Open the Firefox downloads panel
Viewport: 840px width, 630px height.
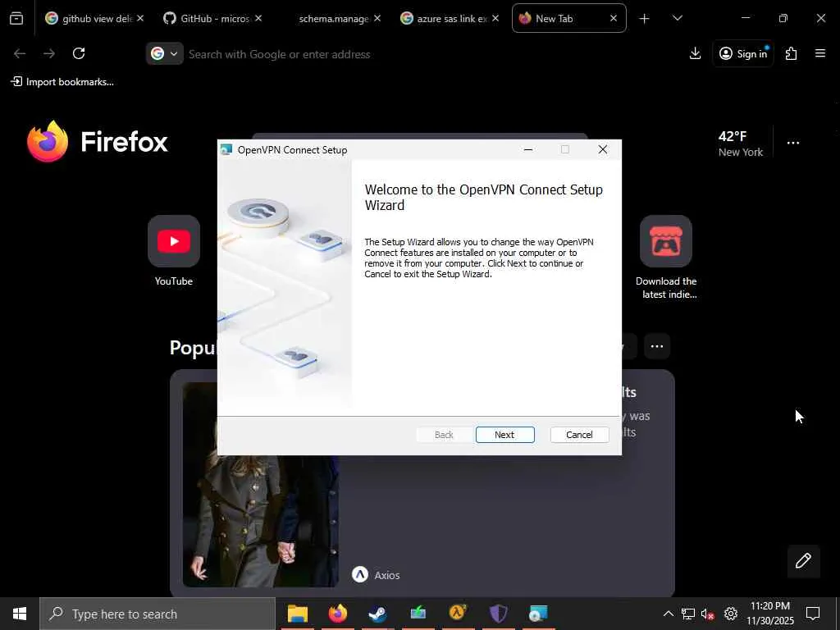coord(695,53)
